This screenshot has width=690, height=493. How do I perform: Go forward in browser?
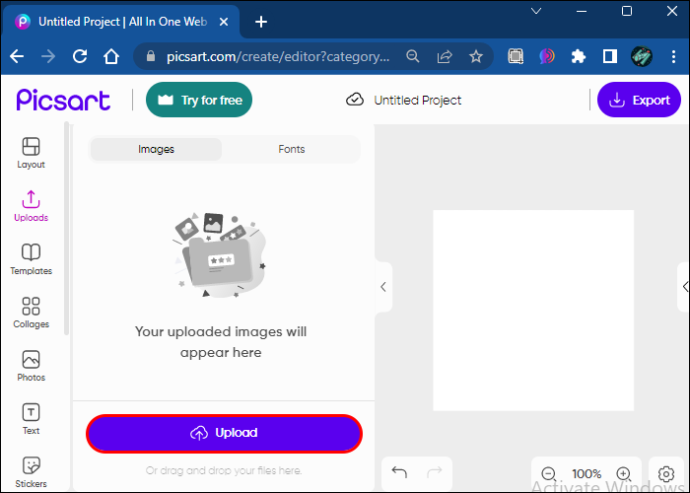tap(48, 56)
